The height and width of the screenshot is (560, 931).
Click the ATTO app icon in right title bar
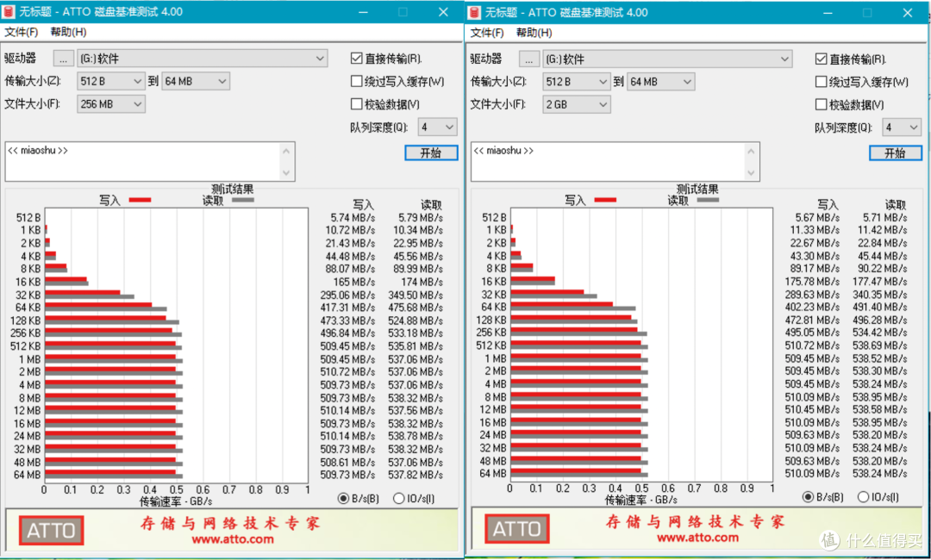[x=474, y=12]
